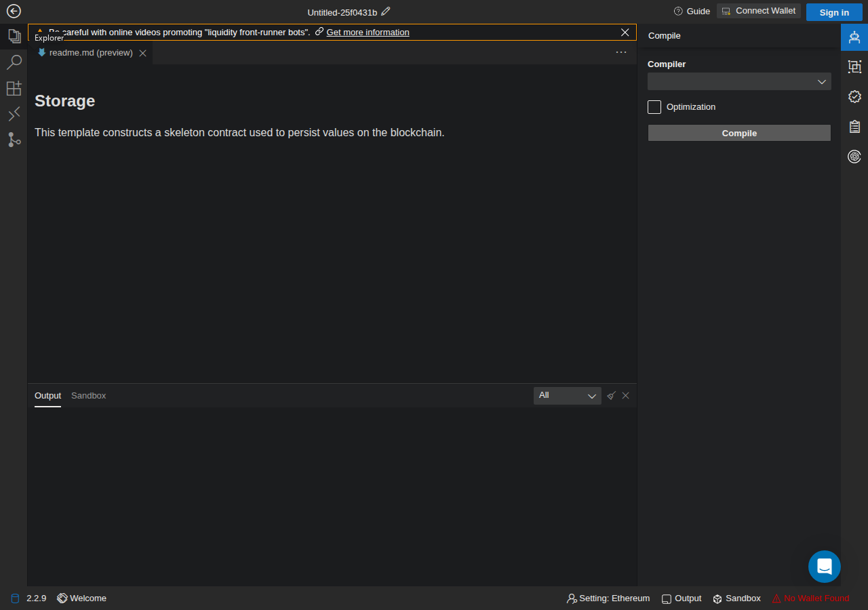Open the Search magnifier in sidebar
The image size is (868, 610).
point(14,62)
